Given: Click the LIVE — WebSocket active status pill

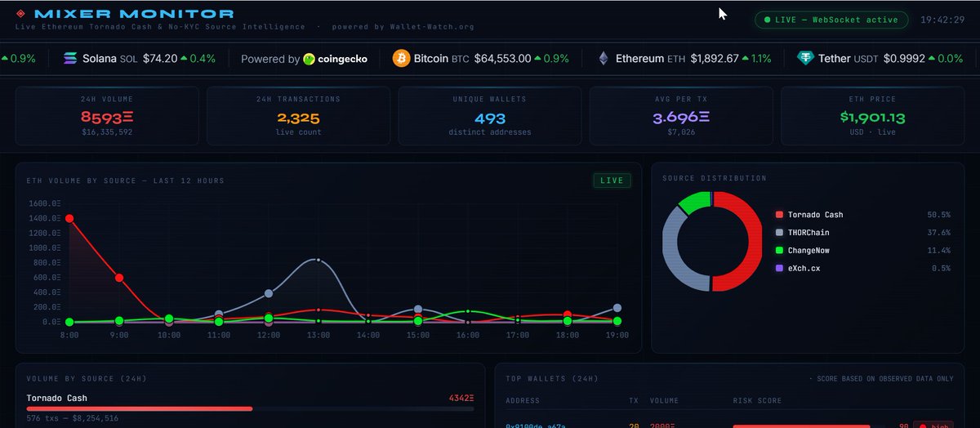Looking at the screenshot, I should pyautogui.click(x=831, y=20).
